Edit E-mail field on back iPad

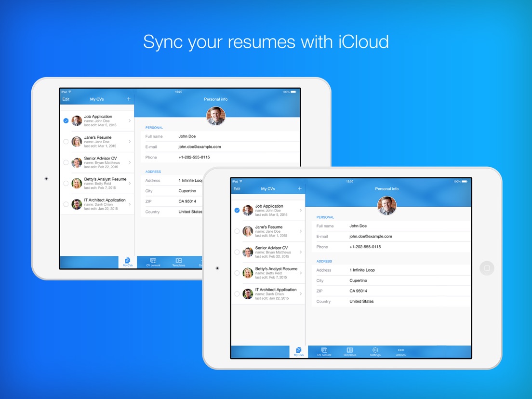[x=220, y=147]
